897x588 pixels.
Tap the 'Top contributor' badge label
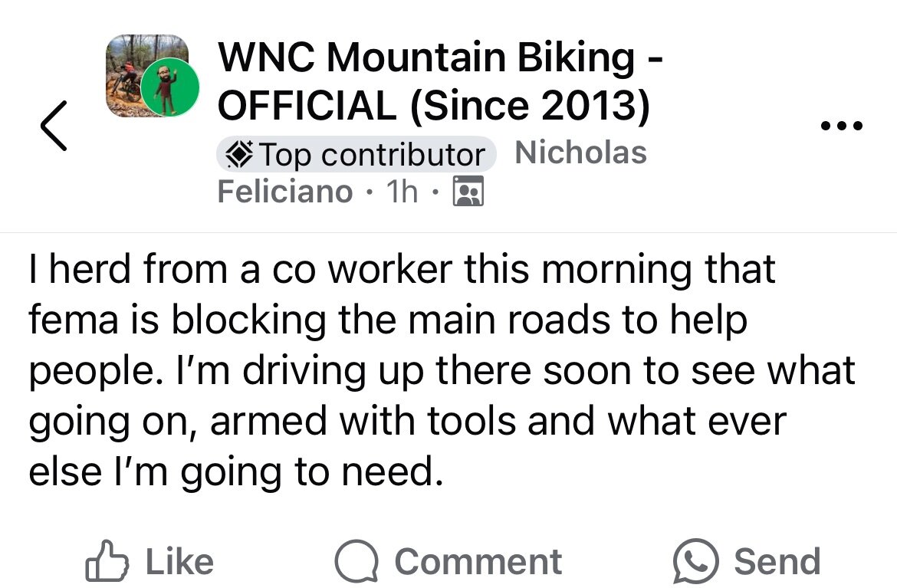373,155
